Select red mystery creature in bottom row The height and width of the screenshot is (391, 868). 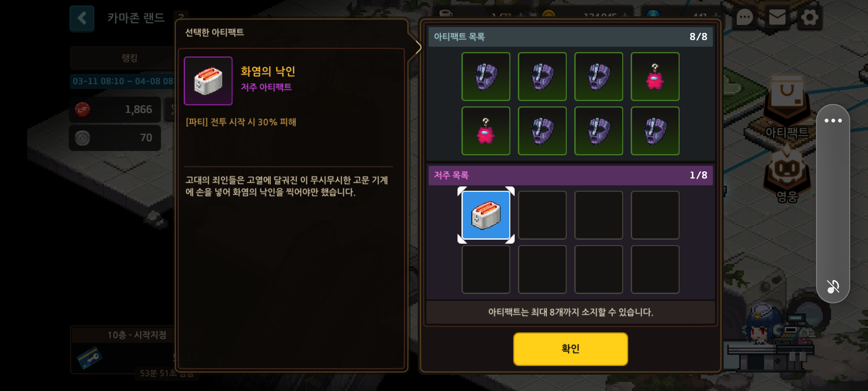coord(486,131)
